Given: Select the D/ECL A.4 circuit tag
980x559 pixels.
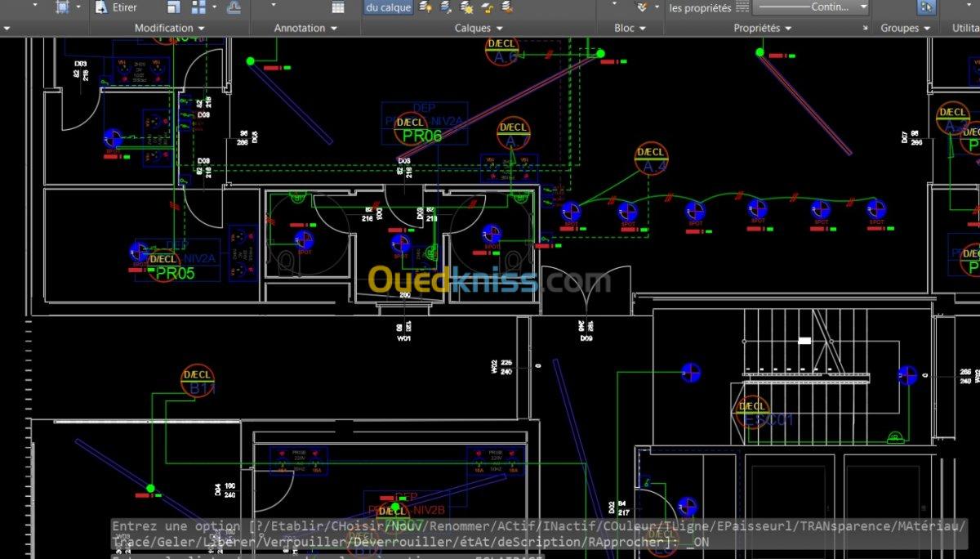Looking at the screenshot, I should (x=651, y=159).
